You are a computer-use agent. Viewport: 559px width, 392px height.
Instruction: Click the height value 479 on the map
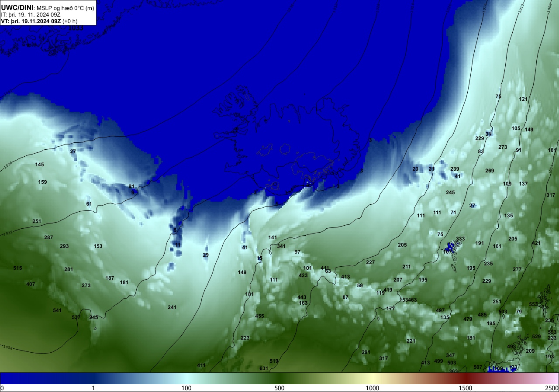pyautogui.click(x=468, y=319)
